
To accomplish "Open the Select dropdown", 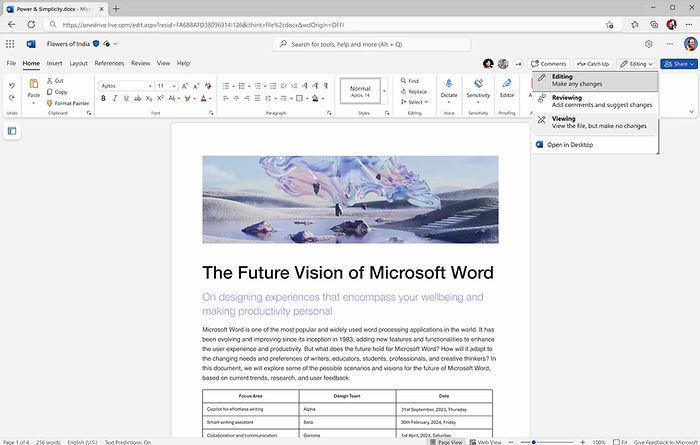I will tap(415, 102).
